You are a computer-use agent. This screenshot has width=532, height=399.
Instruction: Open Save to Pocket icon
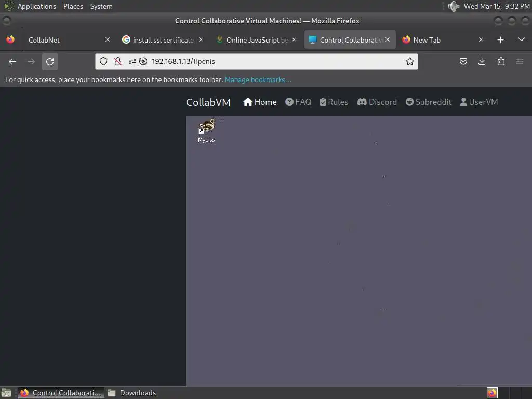(x=463, y=61)
